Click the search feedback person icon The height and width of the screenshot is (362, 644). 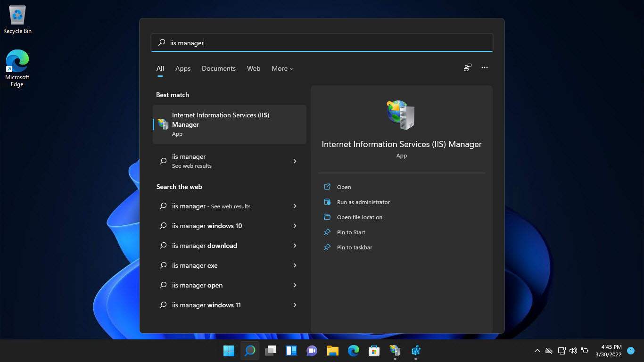pyautogui.click(x=467, y=68)
